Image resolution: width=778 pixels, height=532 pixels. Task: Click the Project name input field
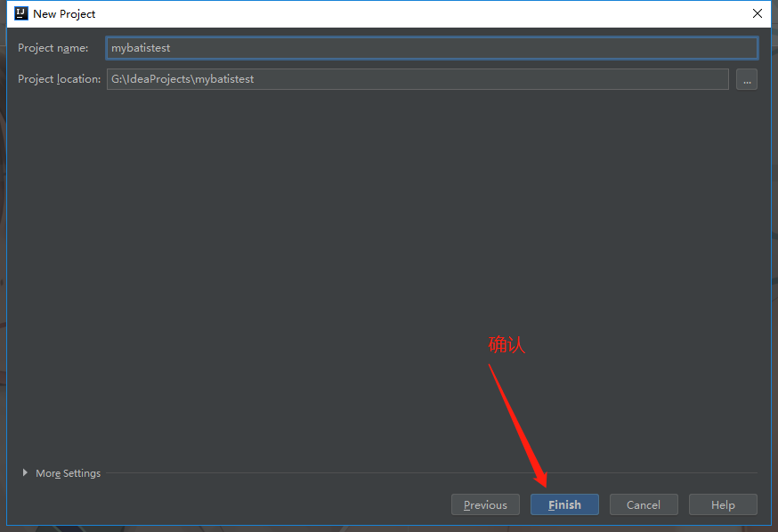click(x=432, y=48)
